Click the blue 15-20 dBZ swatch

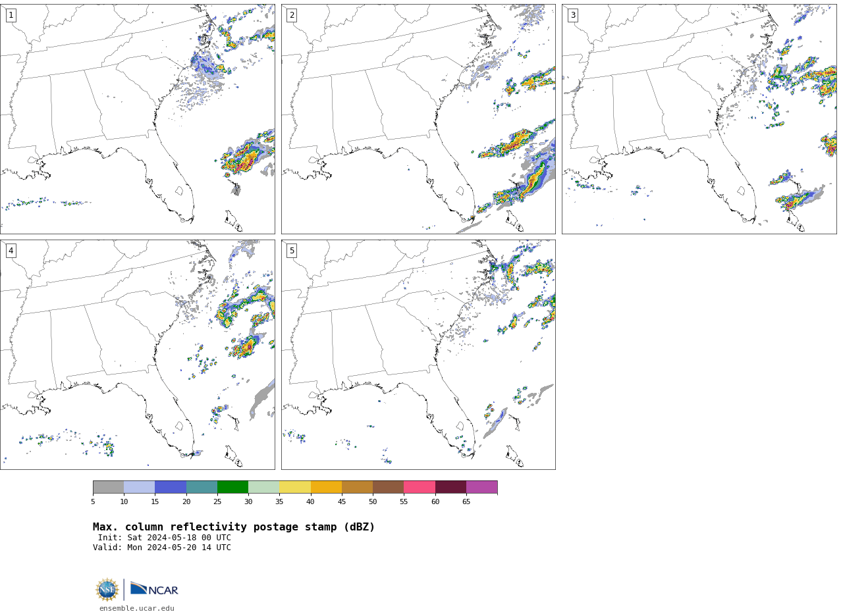pyautogui.click(x=171, y=487)
